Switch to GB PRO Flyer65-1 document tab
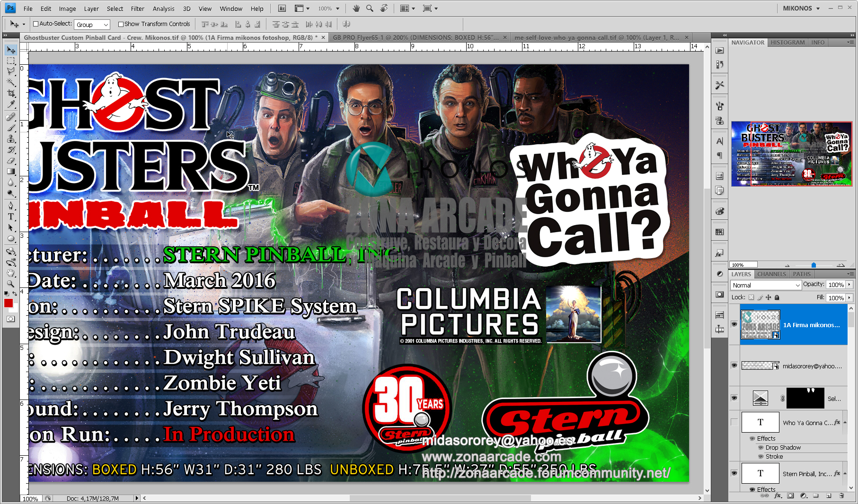The width and height of the screenshot is (858, 504). tap(416, 37)
